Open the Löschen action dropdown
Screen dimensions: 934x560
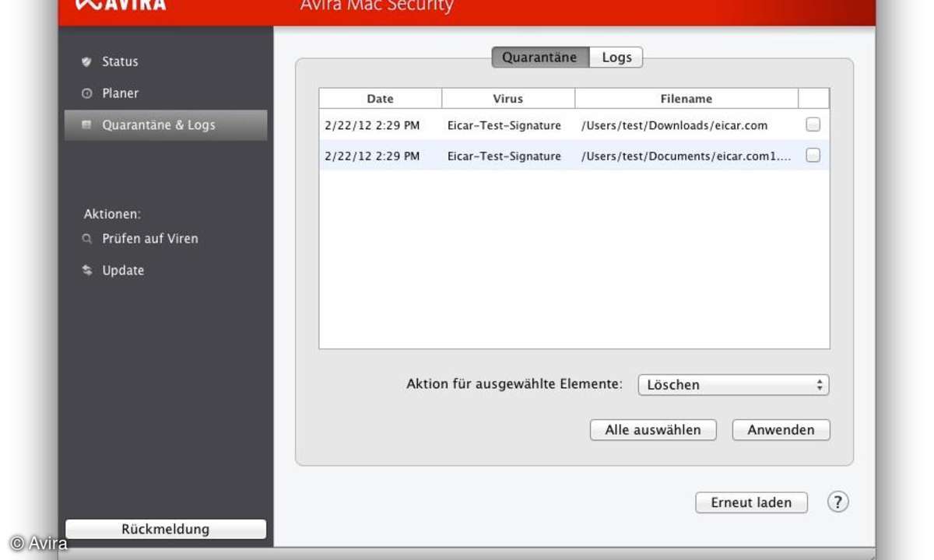point(733,385)
